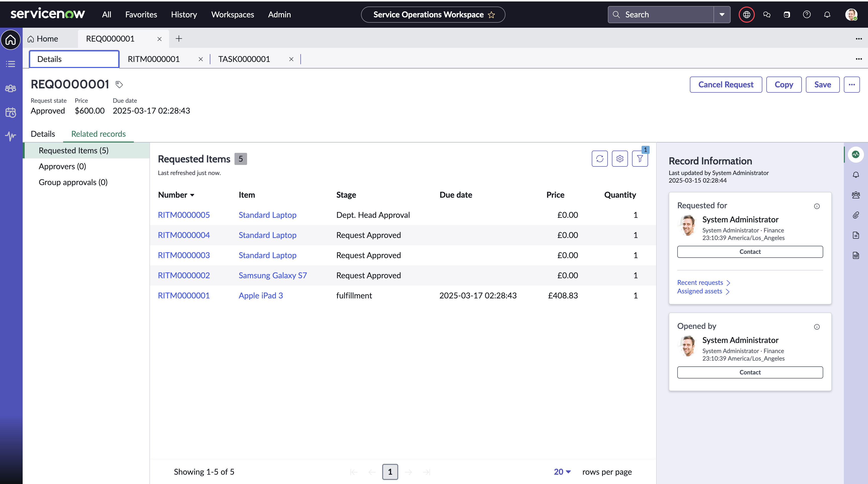Open the user profile avatar
Viewport: 868px width, 484px height.
(x=851, y=15)
